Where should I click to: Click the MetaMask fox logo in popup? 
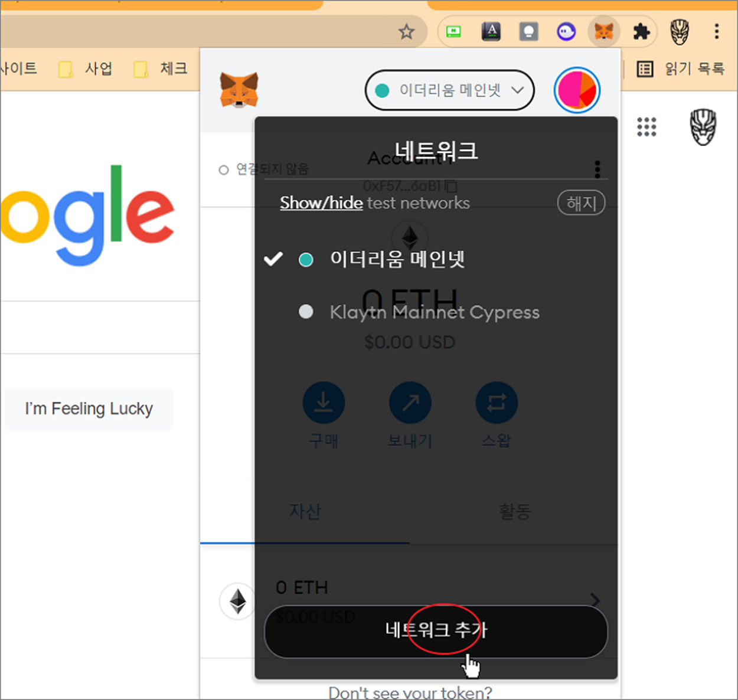click(x=239, y=90)
